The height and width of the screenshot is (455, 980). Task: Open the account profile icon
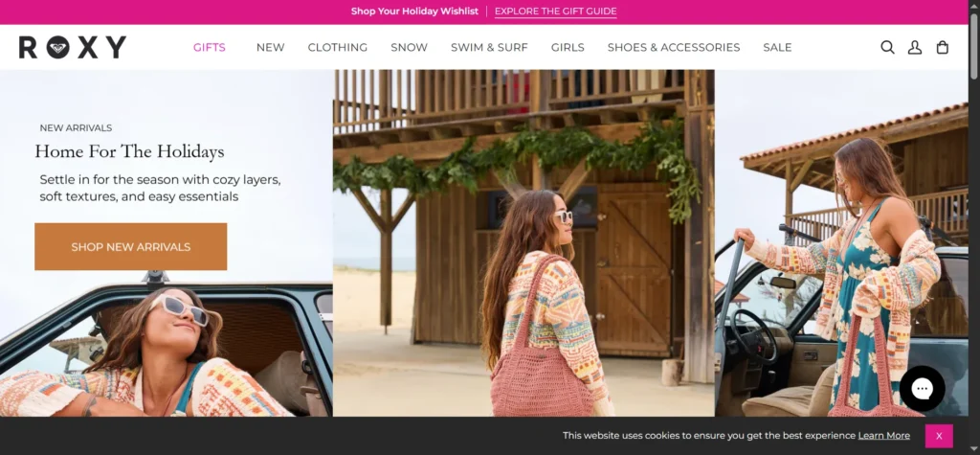coord(915,47)
